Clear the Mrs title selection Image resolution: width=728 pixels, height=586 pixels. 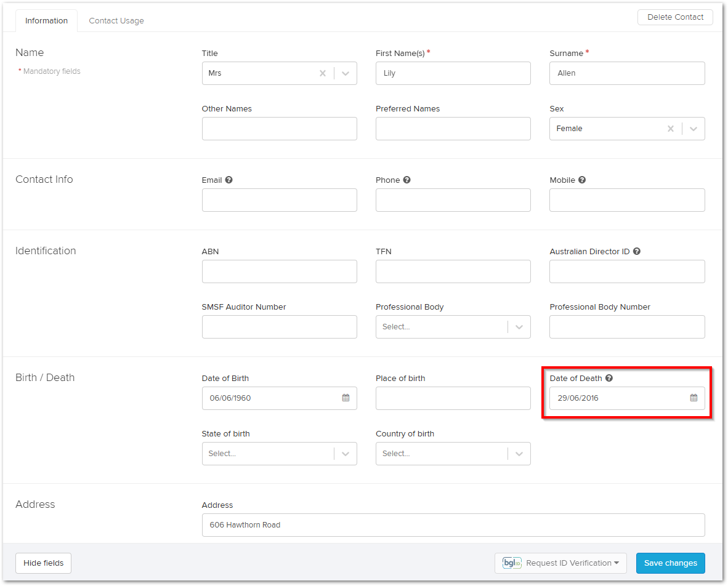(323, 73)
